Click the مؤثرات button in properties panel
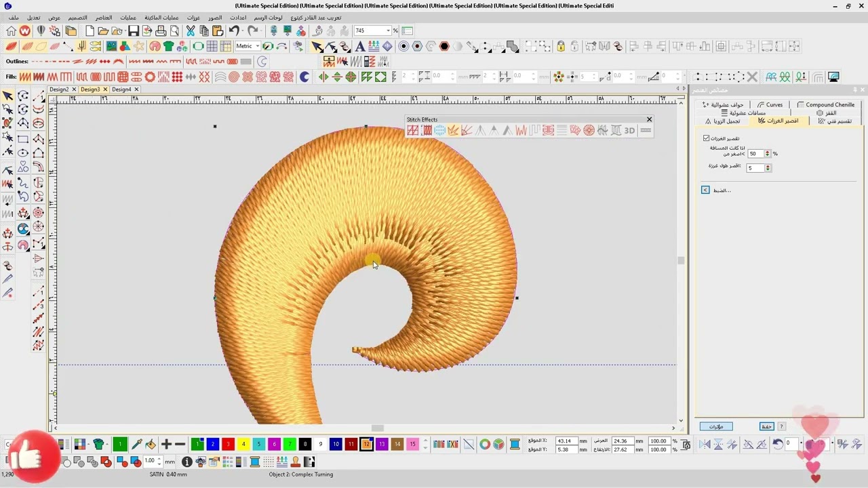This screenshot has width=868, height=488. pos(716,427)
